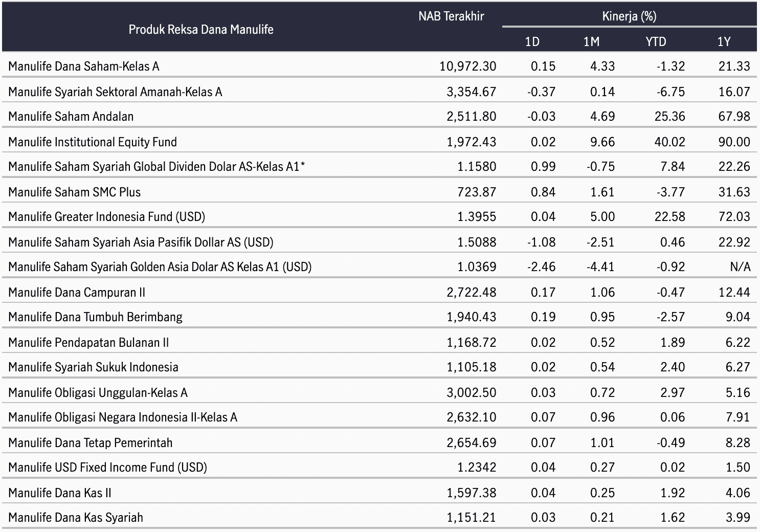Click NAB value 1.5088
760x532 pixels.
477,242
